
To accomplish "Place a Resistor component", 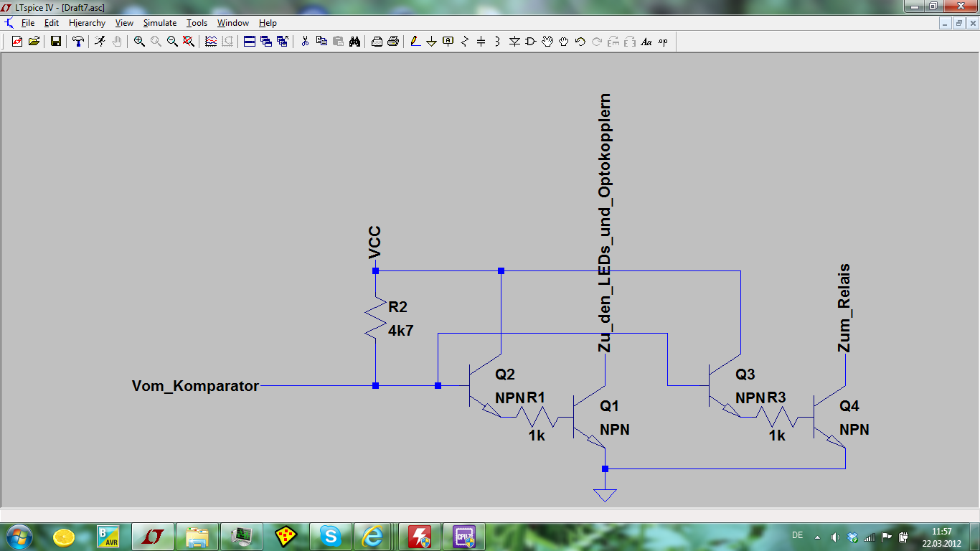I will 465,42.
